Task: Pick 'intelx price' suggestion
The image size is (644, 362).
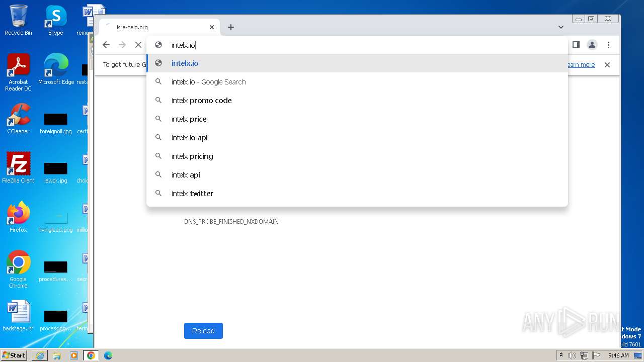Action: 357,119
